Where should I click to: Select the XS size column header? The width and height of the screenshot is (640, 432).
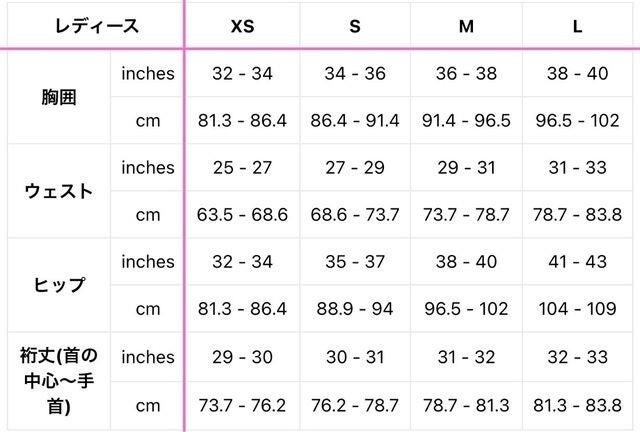coord(242,26)
